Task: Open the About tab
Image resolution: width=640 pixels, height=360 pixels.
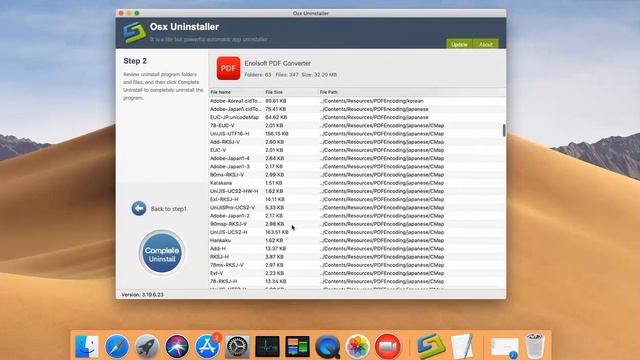Action: coord(486,44)
